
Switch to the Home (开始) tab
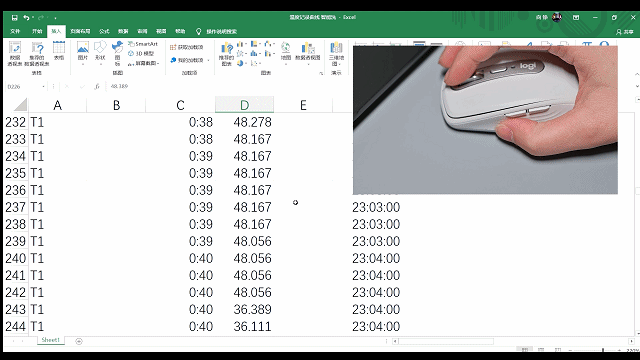point(37,31)
